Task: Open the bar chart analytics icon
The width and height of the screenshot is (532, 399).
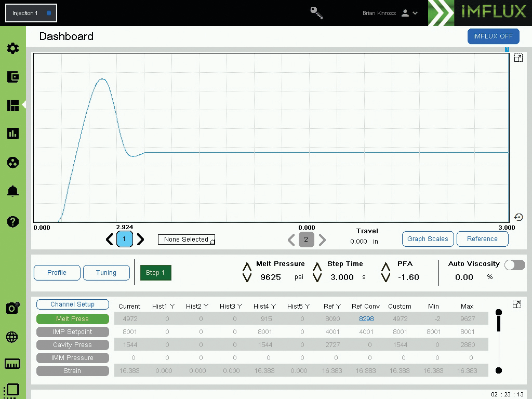Action: tap(13, 134)
